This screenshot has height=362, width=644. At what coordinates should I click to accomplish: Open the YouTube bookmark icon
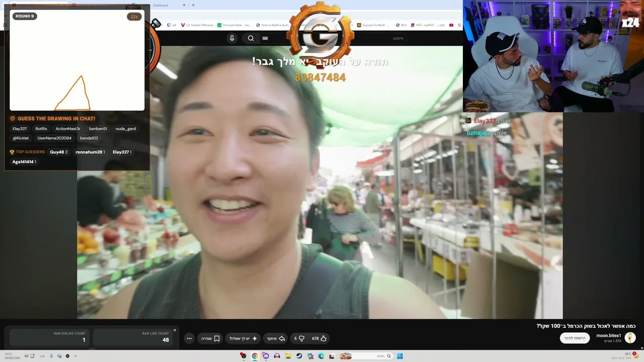click(x=451, y=25)
